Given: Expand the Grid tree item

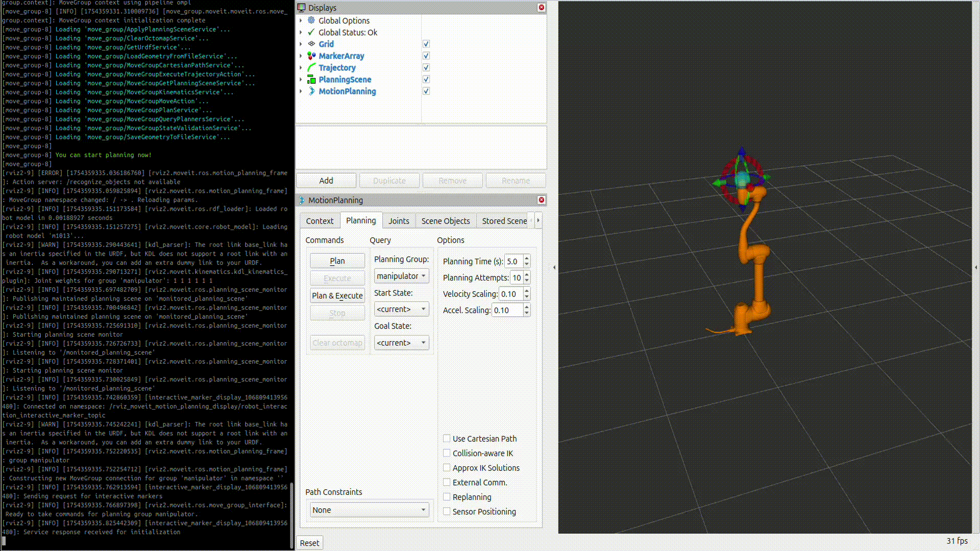Looking at the screenshot, I should tap(301, 44).
